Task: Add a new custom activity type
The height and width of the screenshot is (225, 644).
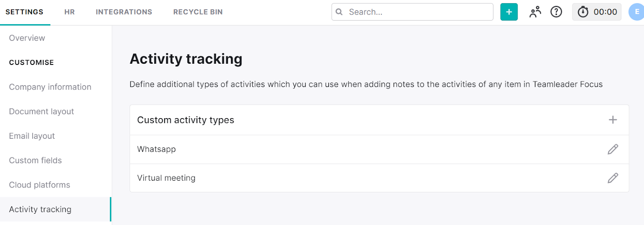Action: point(613,120)
